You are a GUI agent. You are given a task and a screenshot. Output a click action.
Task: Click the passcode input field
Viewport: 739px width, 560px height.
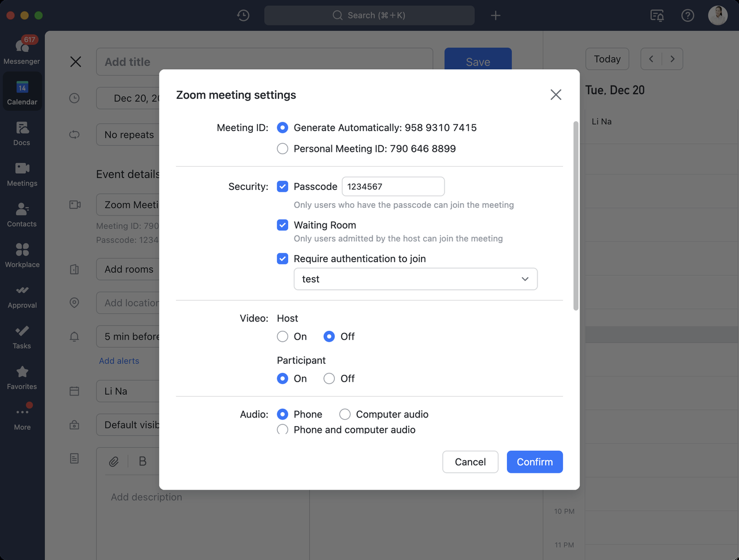(393, 186)
